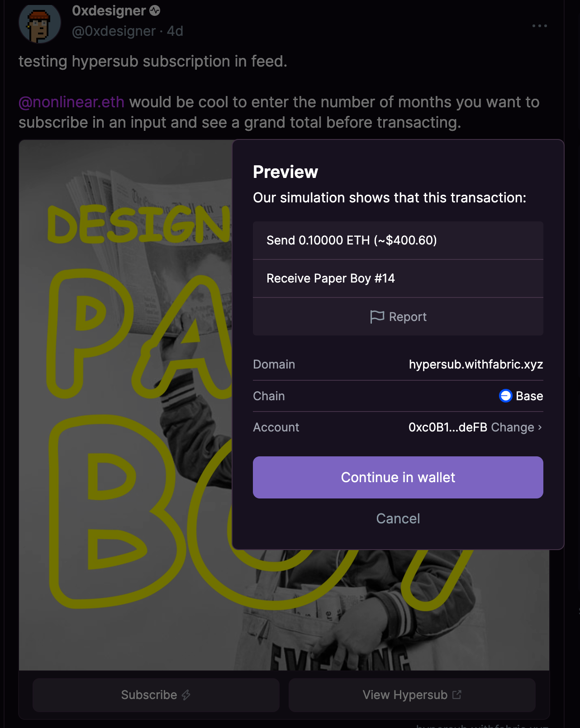This screenshot has width=580, height=728.
Task: Click the Receive Paper Boy #14 row
Action: point(398,278)
